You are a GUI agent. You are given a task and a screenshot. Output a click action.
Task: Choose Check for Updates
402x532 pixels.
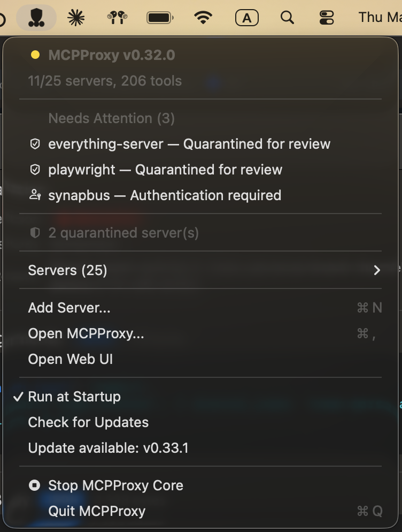pos(200,422)
